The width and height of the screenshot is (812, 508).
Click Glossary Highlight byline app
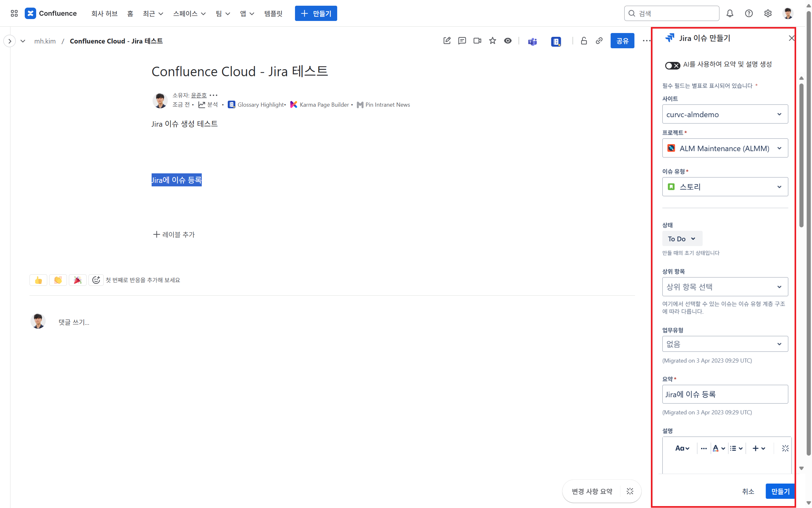coord(256,104)
